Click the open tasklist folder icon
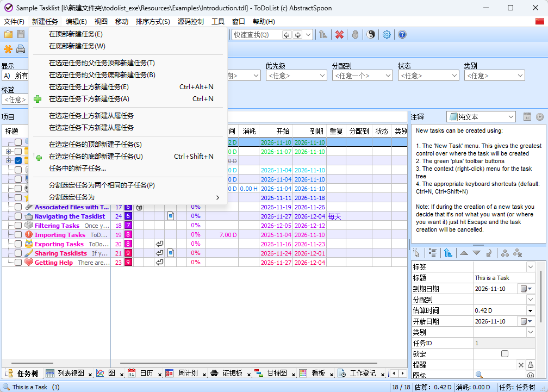The width and height of the screenshot is (548, 392). 8,34
